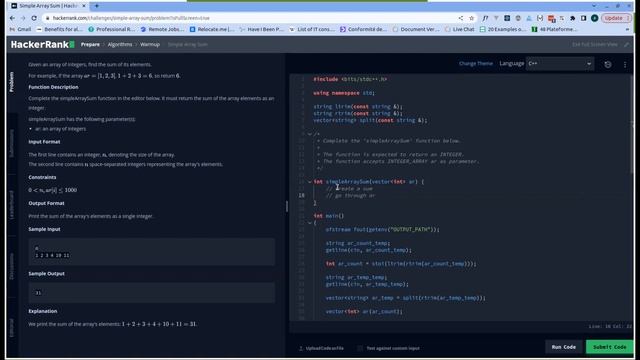This screenshot has width=640, height=360.
Task: Open the Live Chat bookmark
Action: pos(460,29)
